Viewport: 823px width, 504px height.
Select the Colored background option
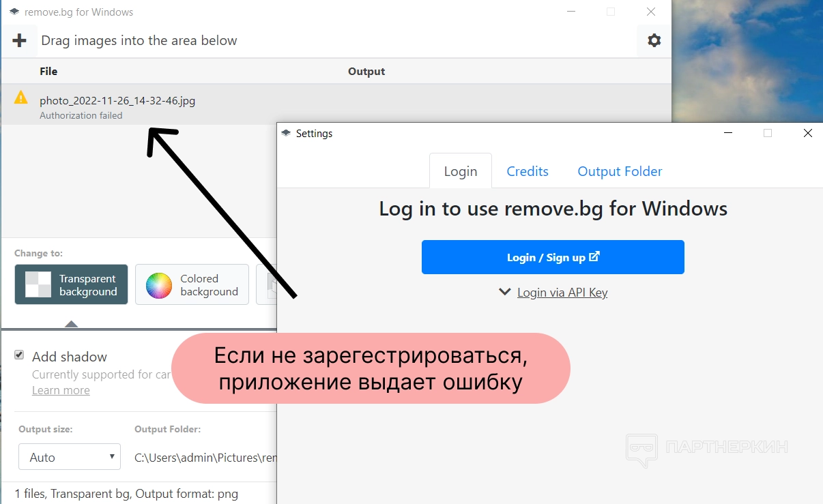[192, 284]
